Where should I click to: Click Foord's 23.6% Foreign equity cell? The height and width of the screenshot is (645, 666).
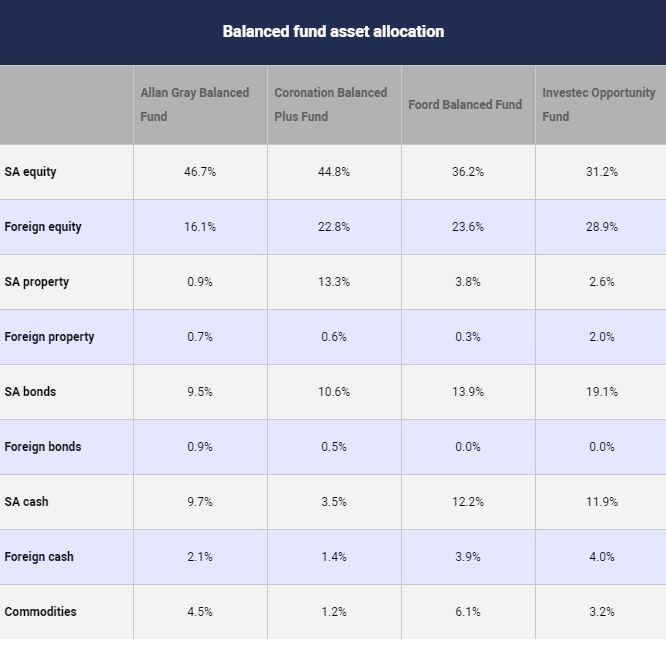468,227
